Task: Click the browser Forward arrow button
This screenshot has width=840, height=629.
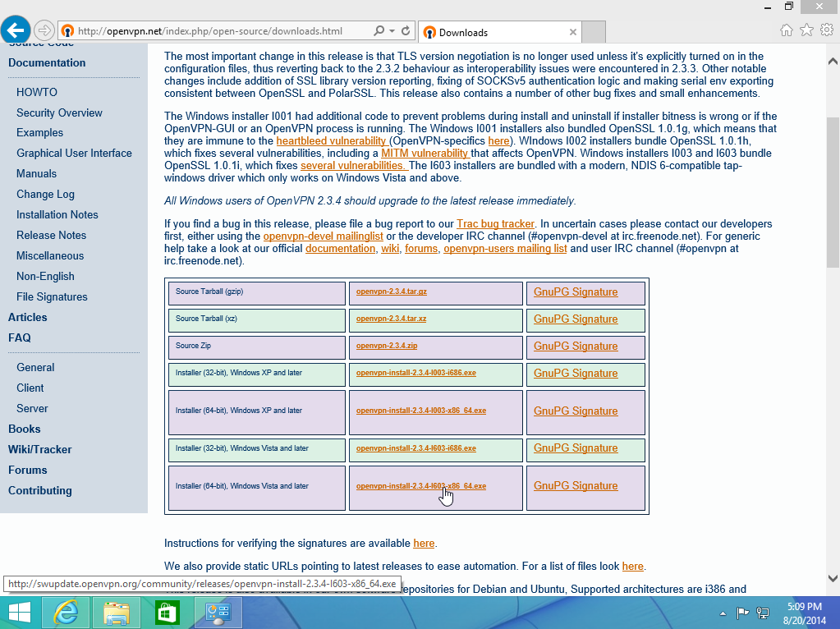Action: tap(44, 30)
